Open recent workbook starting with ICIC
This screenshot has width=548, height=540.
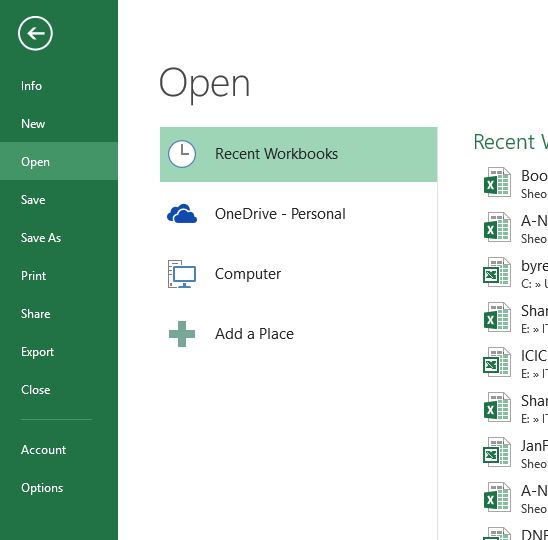[514, 364]
